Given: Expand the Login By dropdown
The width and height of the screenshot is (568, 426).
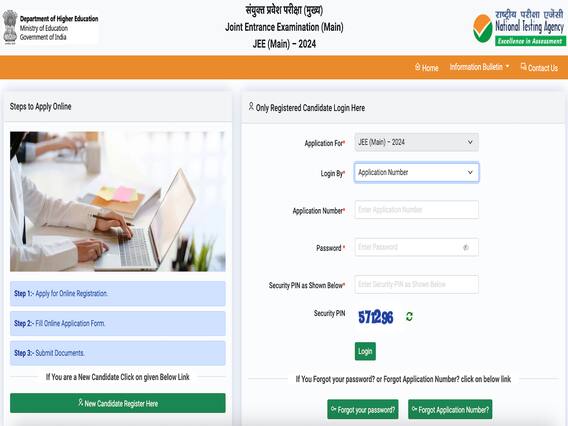Looking at the screenshot, I should (x=417, y=172).
